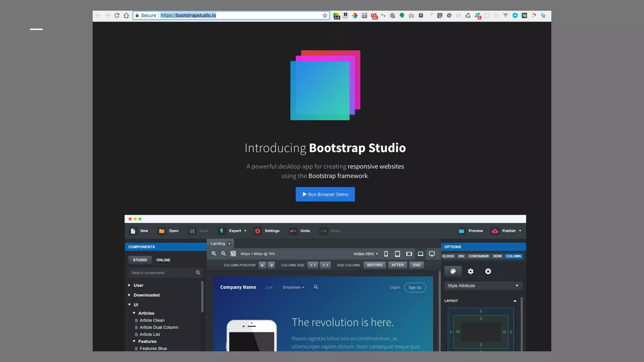Move column left with arrow button
The image size is (644, 362).
[263, 265]
